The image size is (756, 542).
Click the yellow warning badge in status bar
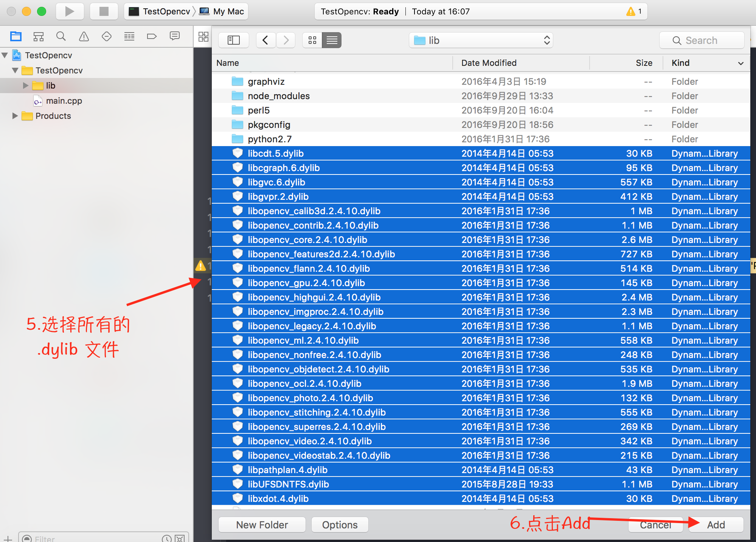point(630,11)
